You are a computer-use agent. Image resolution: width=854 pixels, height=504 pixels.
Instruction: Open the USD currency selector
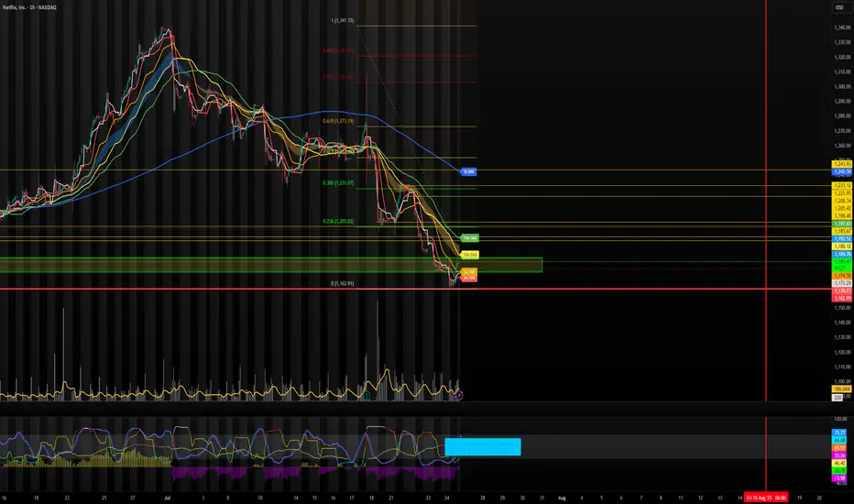click(x=839, y=7)
